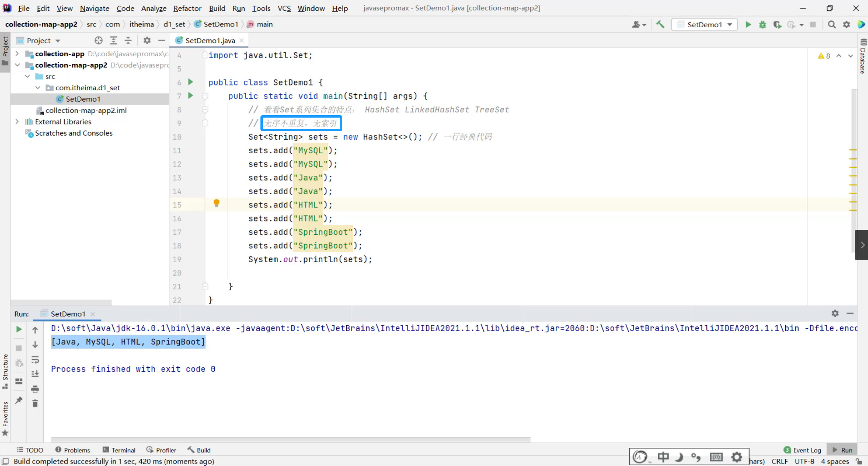Open Search Everywhere magnifier icon
Image resolution: width=868 pixels, height=466 pixels.
point(831,24)
